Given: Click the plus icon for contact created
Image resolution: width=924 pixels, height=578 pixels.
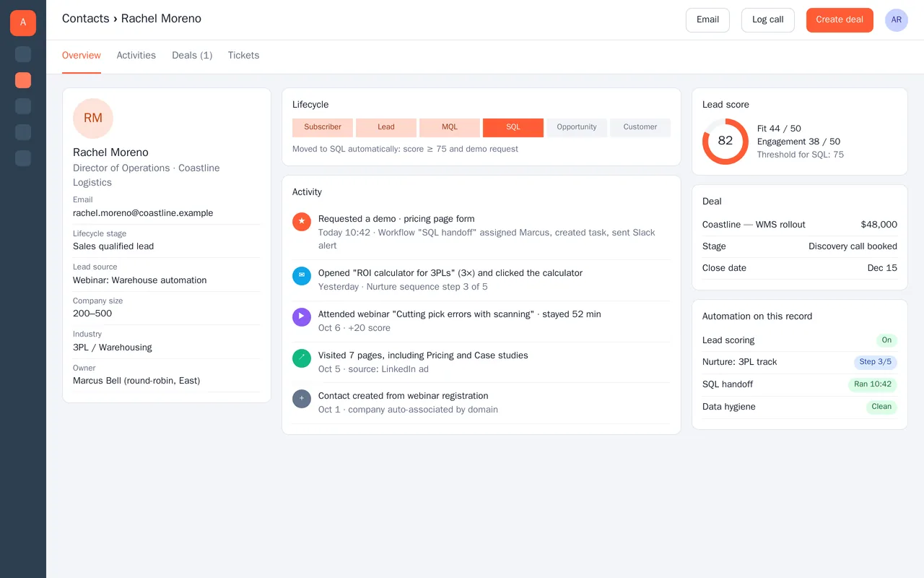Looking at the screenshot, I should pyautogui.click(x=302, y=399).
